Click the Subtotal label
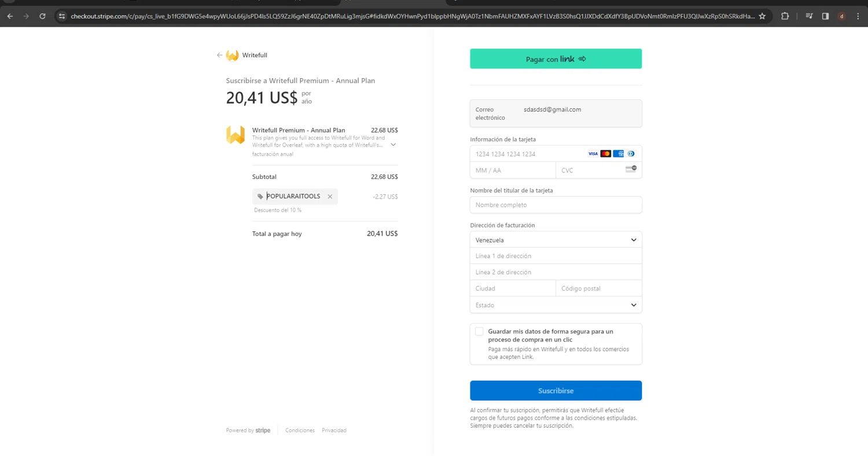This screenshot has height=456, width=868. [x=264, y=177]
